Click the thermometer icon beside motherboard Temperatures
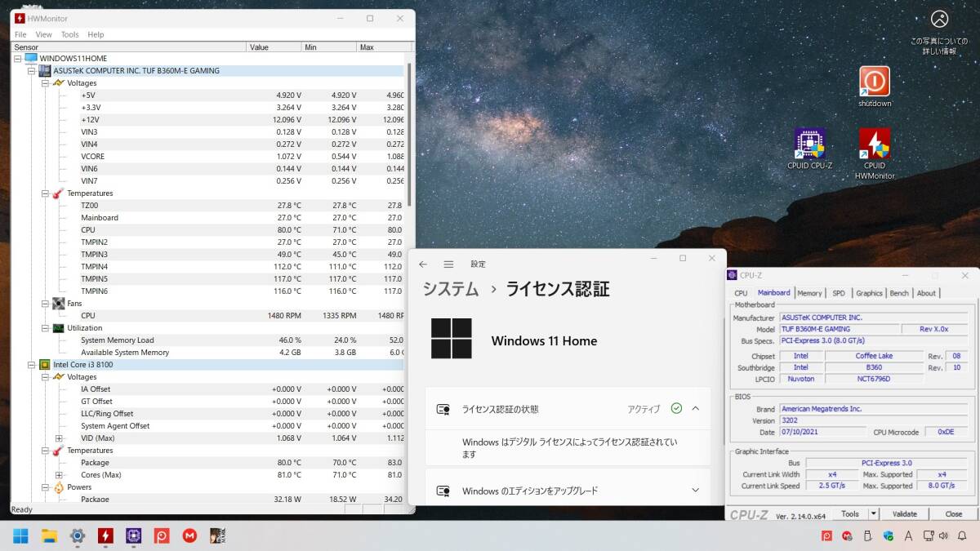Screen dimensions: 980x551 [58, 193]
